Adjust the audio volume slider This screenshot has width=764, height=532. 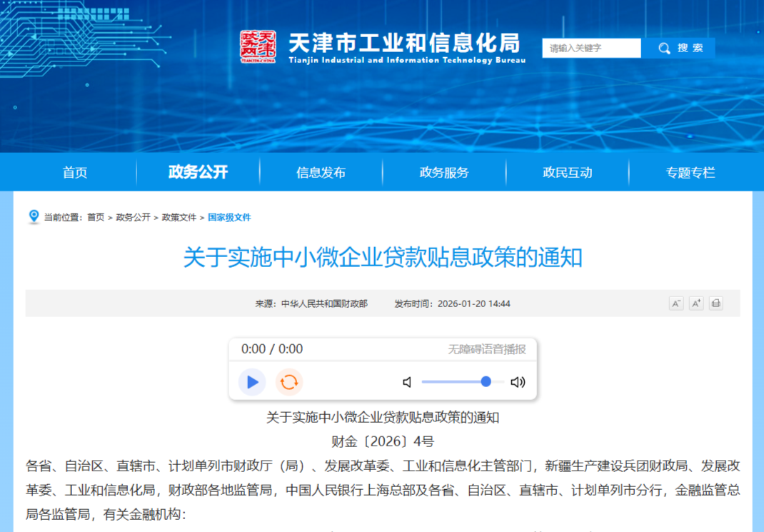tap(462, 382)
